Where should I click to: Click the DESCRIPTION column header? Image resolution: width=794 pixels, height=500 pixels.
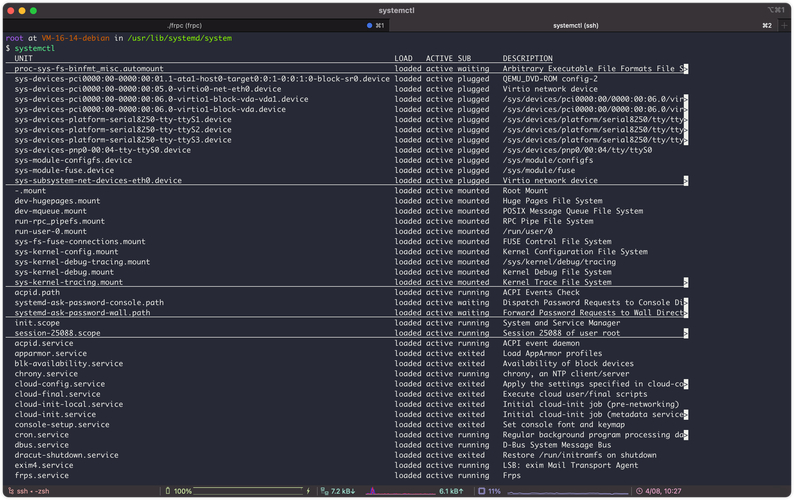tap(528, 58)
